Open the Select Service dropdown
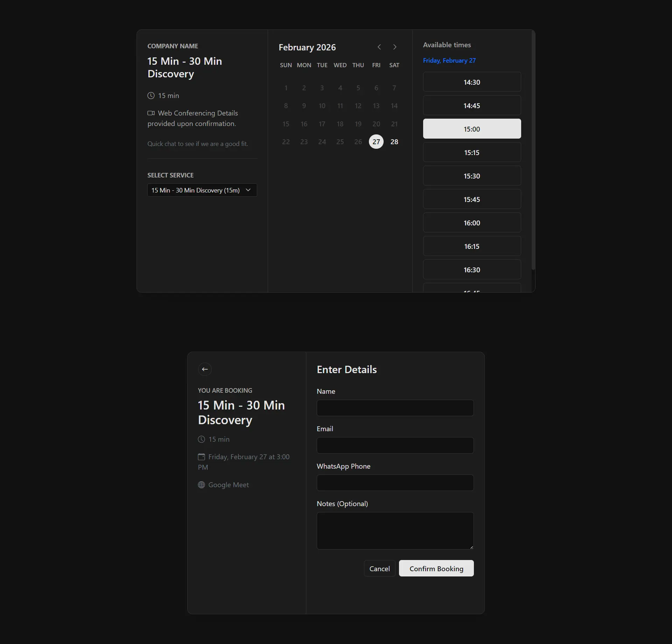 [202, 190]
